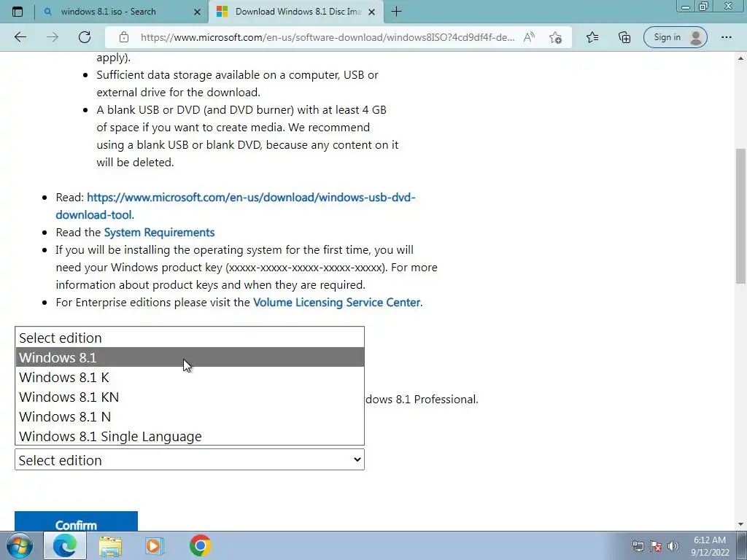747x560 pixels.
Task: Click the address bar URL field
Action: [x=328, y=37]
